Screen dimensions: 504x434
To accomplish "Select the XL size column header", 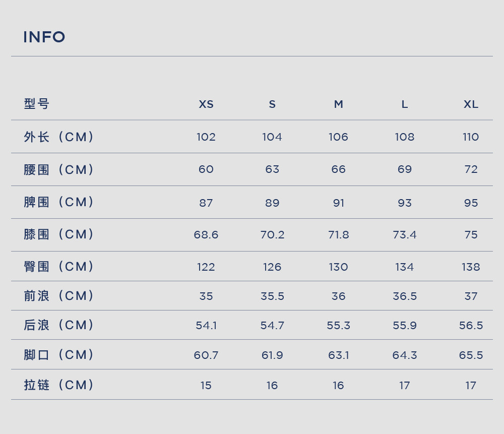I will 471,104.
